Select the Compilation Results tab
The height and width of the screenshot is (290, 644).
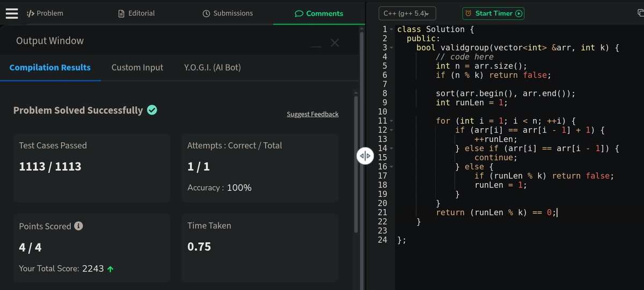tap(50, 68)
